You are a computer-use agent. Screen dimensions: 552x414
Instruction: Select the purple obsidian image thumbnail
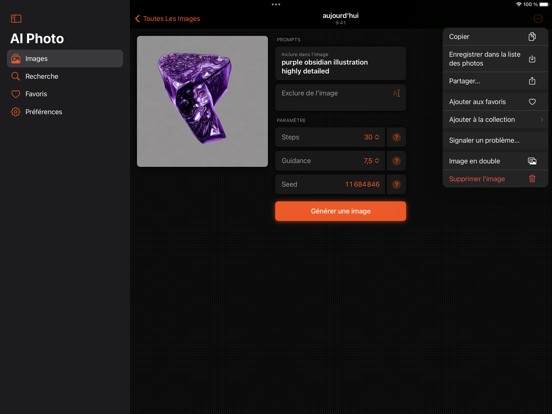(x=202, y=101)
